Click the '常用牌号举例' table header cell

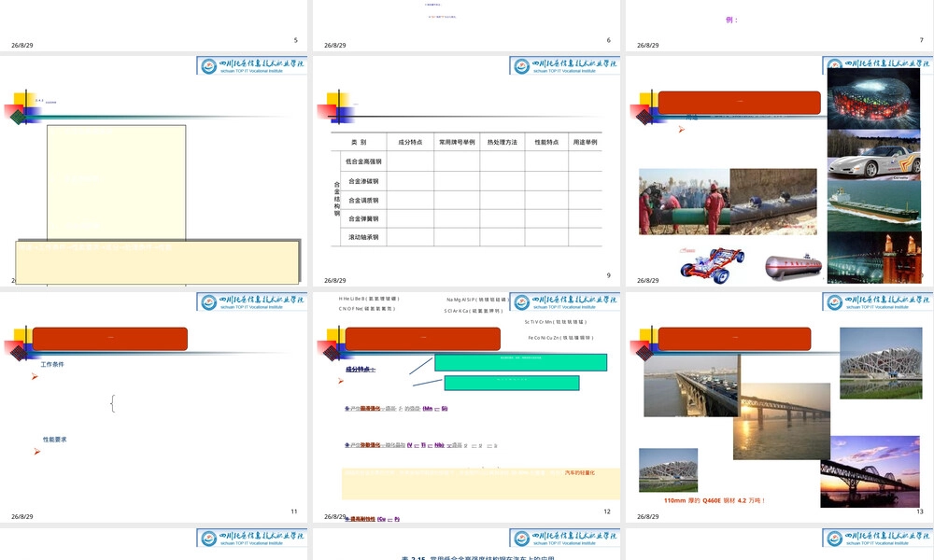[x=457, y=142]
